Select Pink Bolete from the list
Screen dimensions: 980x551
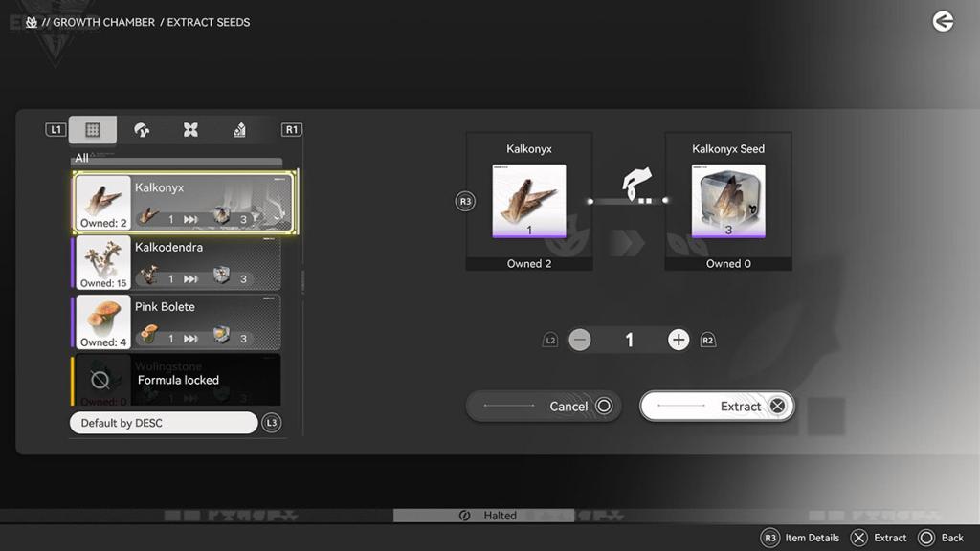pyautogui.click(x=176, y=322)
